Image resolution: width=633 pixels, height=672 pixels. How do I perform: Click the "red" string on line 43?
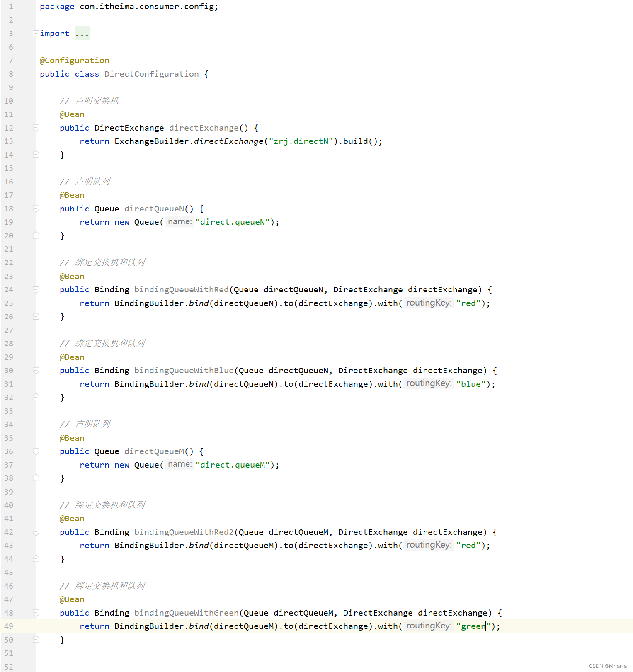468,546
